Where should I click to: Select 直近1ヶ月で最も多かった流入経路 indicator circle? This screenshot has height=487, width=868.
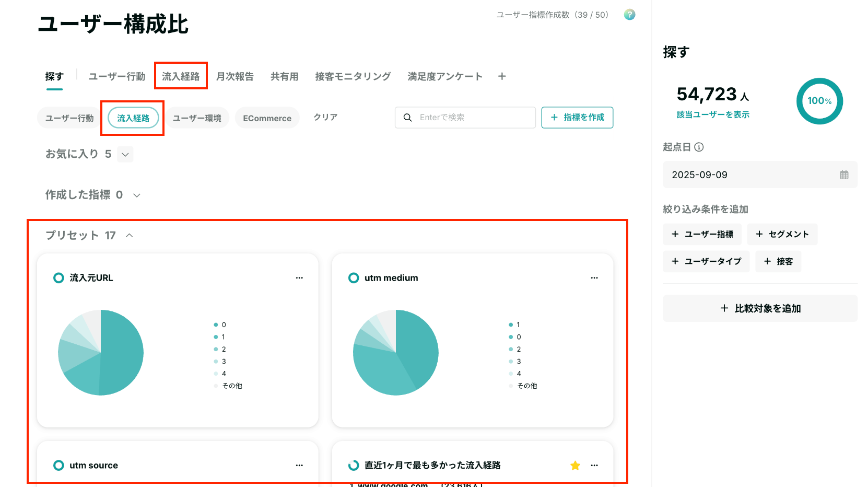tap(354, 465)
